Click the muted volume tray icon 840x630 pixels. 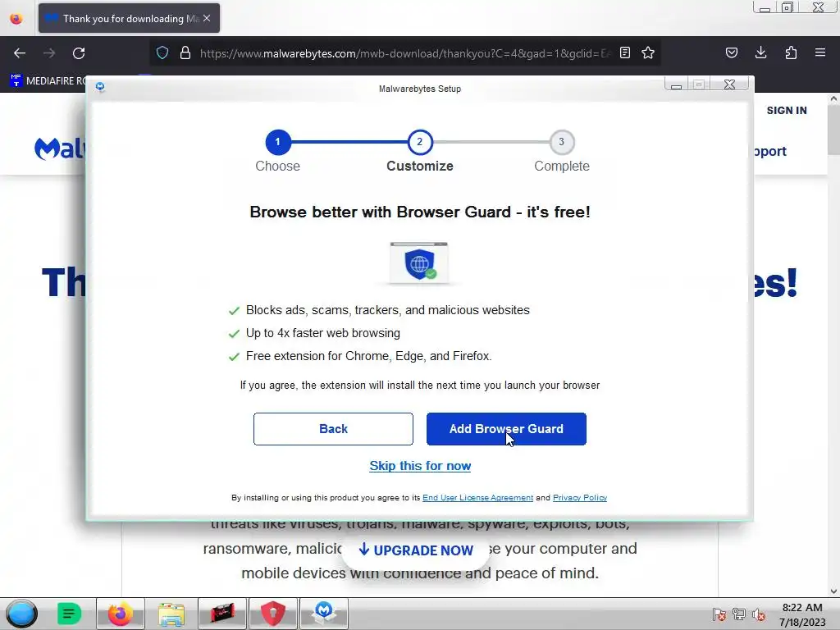tap(759, 614)
